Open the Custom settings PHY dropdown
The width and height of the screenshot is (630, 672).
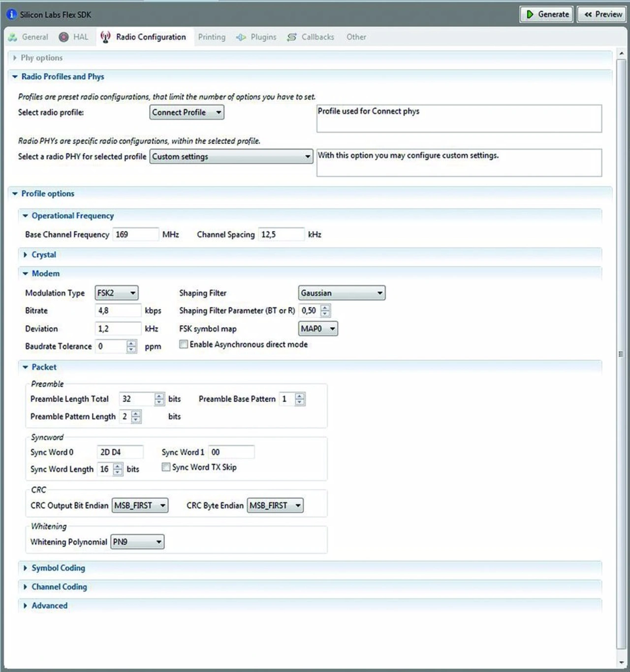click(231, 156)
